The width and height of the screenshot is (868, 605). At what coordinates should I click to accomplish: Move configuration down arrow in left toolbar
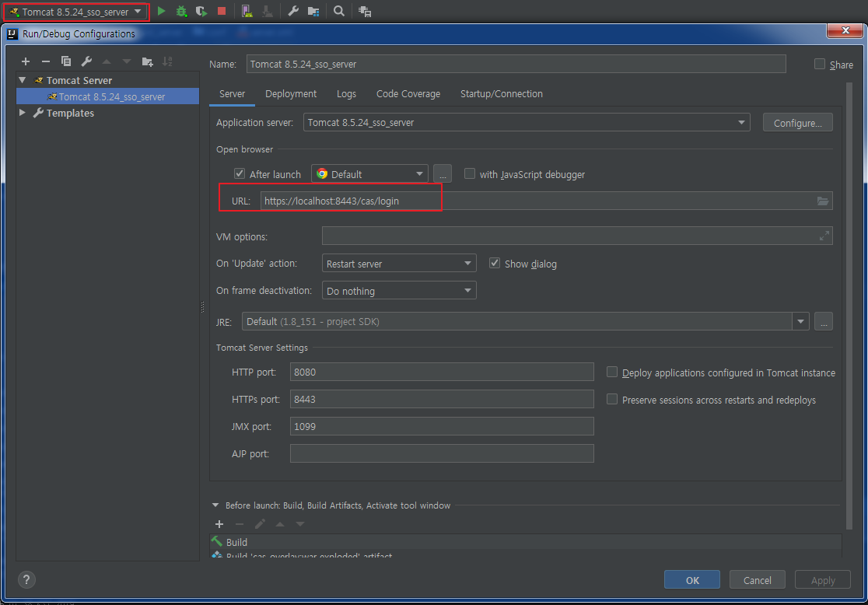click(127, 61)
